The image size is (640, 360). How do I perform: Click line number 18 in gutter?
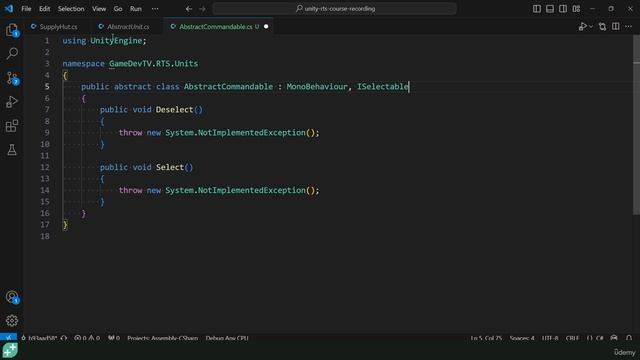tap(45, 236)
